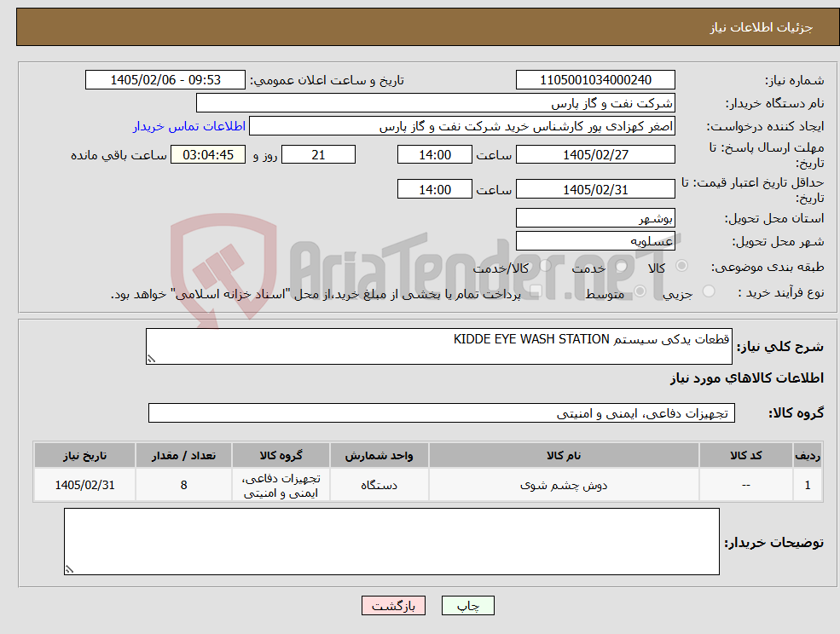
Task: Click the remaining time field 03:04:45
Action: [x=208, y=155]
